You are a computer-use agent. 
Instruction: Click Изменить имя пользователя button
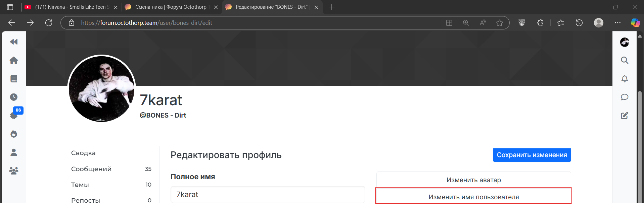tap(474, 196)
